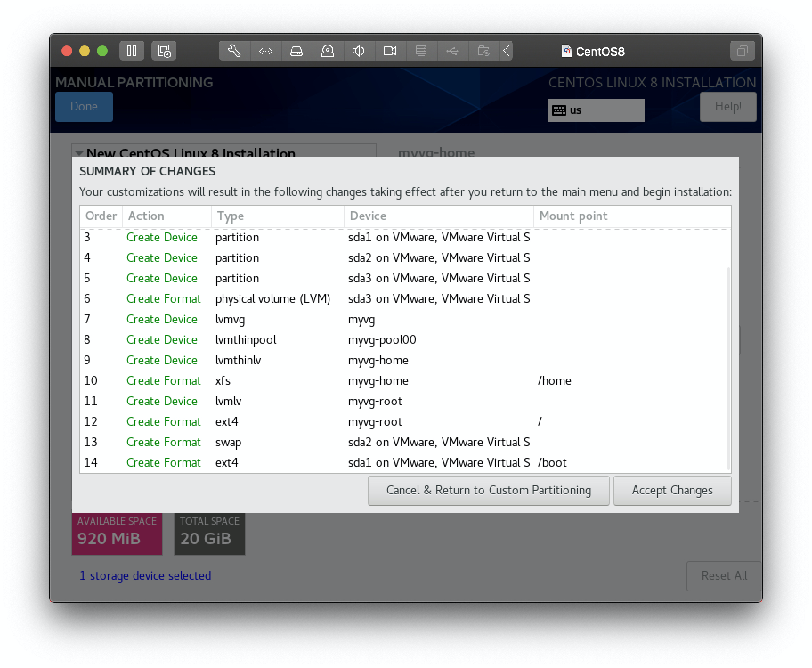
Task: Click the MANUAL PARTITIONING heading
Action: click(134, 82)
